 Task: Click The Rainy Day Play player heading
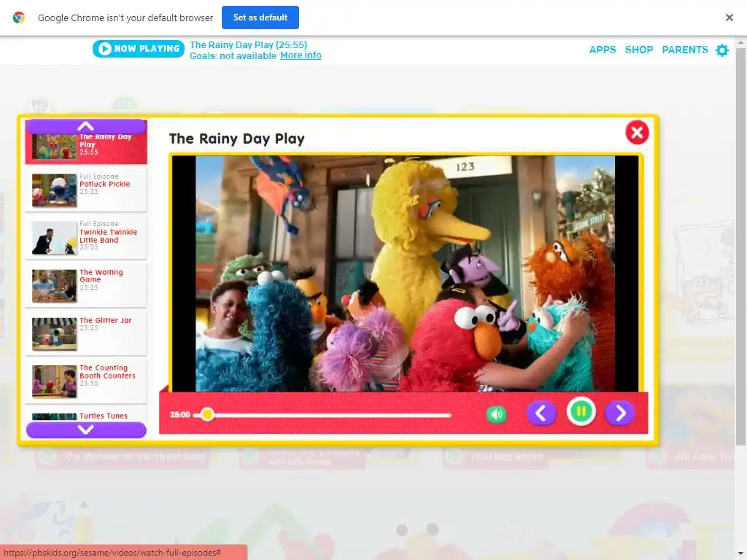pos(237,139)
